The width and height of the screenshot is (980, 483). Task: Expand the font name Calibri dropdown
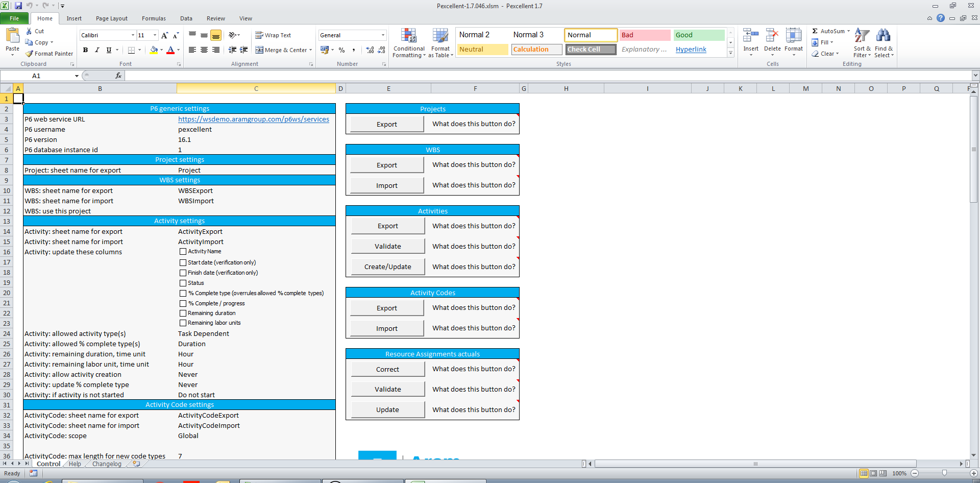click(133, 35)
